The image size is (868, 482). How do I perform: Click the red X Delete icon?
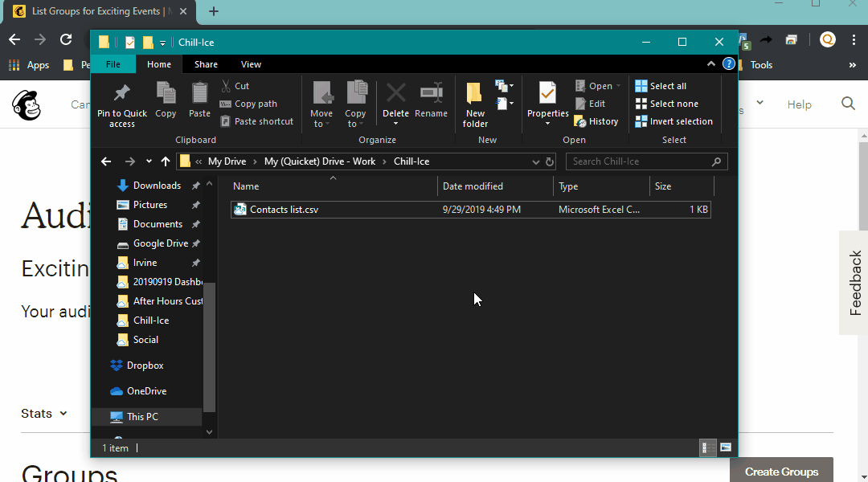[x=395, y=93]
